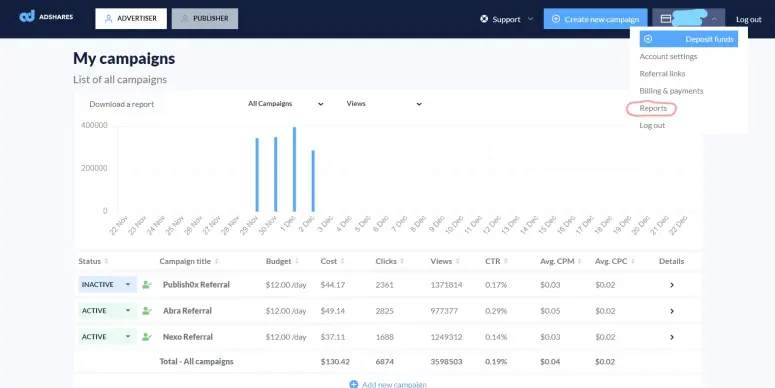
Task: Open the Views metric dropdown
Action: [384, 104]
